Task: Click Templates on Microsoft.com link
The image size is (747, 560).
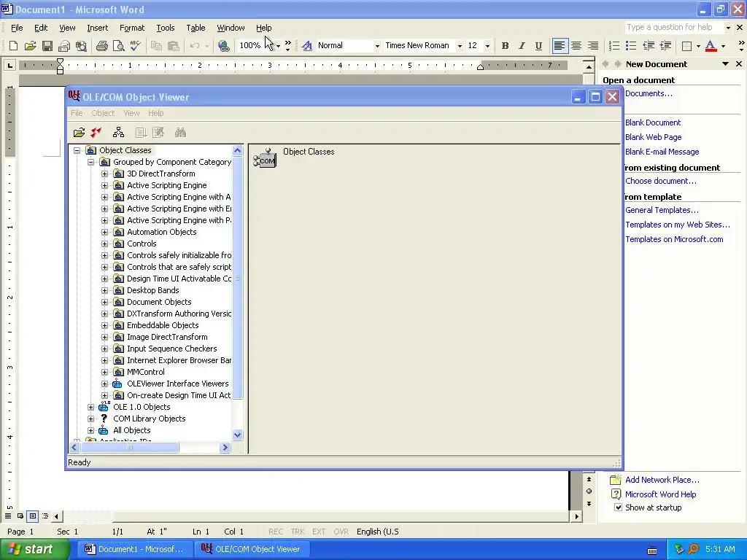Action: point(674,239)
